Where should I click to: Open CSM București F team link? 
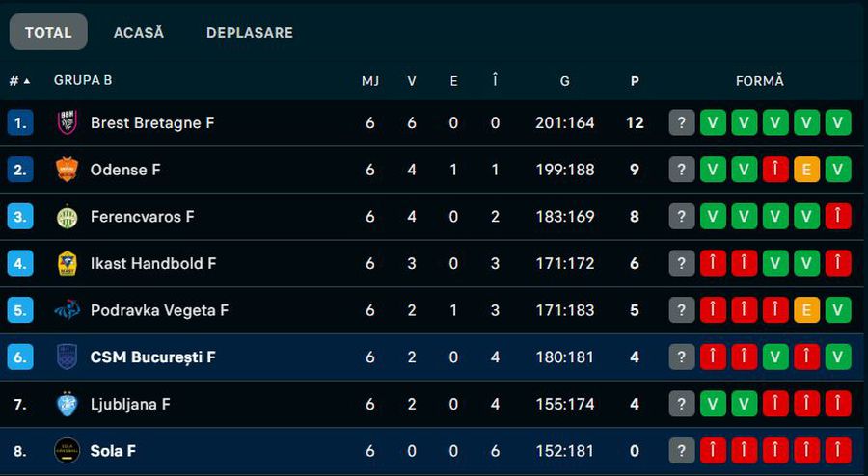pos(152,357)
